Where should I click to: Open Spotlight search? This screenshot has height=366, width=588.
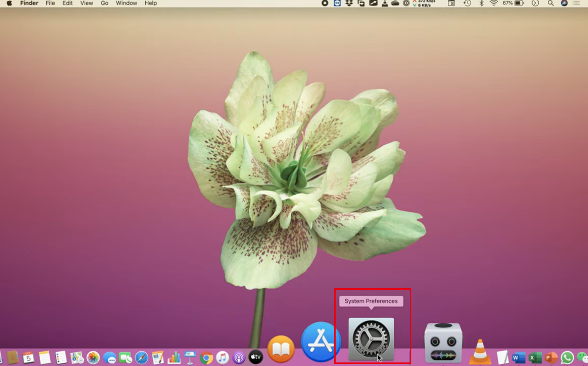550,3
